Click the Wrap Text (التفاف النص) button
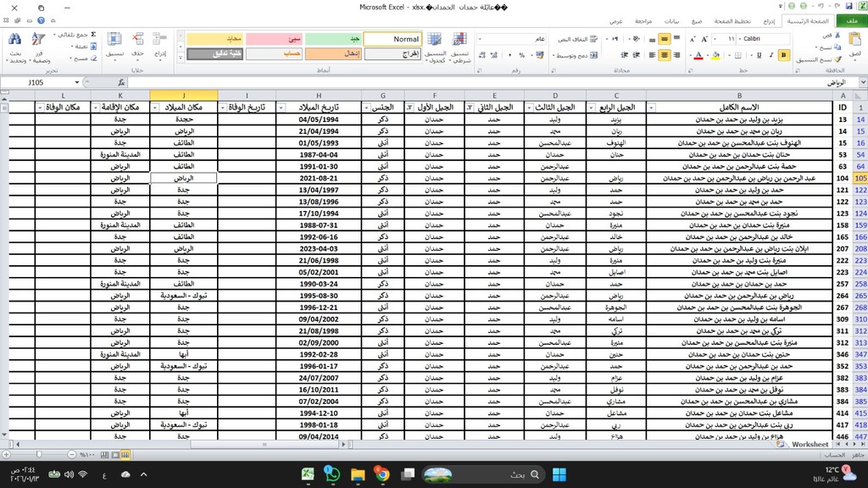Image resolution: width=868 pixels, height=488 pixels. (577, 39)
